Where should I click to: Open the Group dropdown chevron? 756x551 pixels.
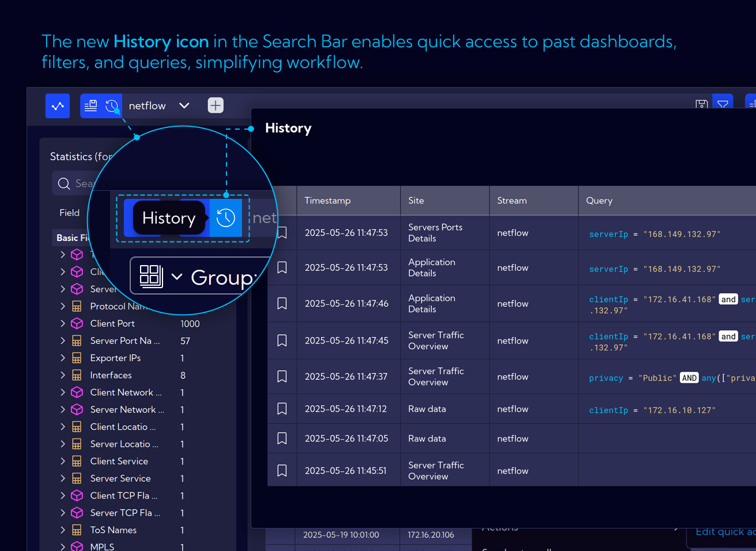177,277
